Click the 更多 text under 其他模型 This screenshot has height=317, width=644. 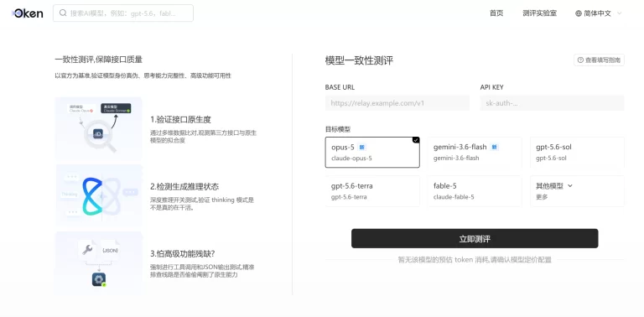coord(542,197)
